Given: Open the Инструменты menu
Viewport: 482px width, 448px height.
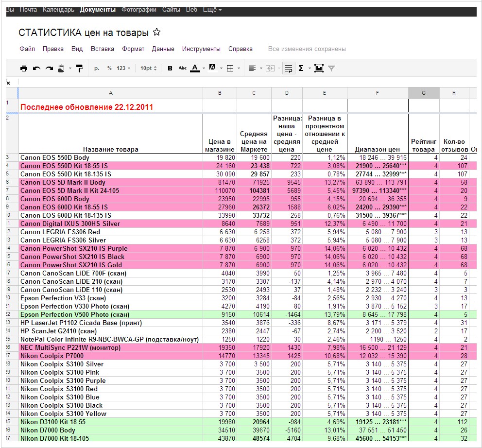Looking at the screenshot, I should pyautogui.click(x=201, y=49).
